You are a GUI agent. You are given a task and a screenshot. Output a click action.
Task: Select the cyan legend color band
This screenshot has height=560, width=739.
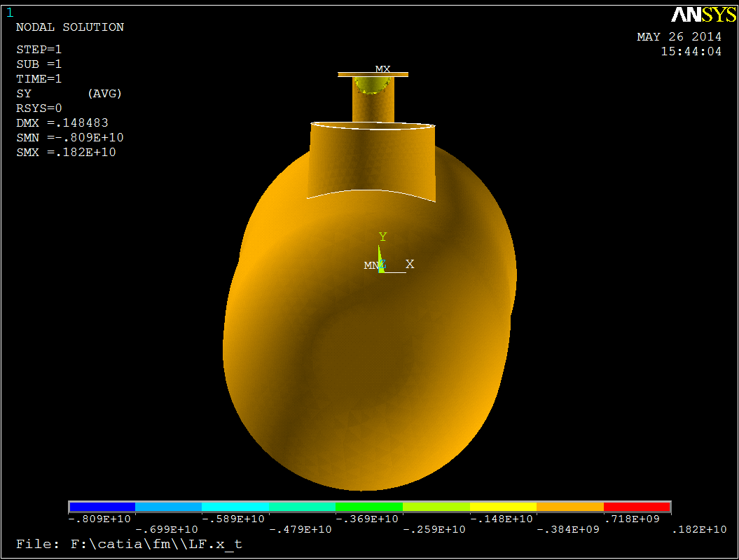[x=235, y=507]
